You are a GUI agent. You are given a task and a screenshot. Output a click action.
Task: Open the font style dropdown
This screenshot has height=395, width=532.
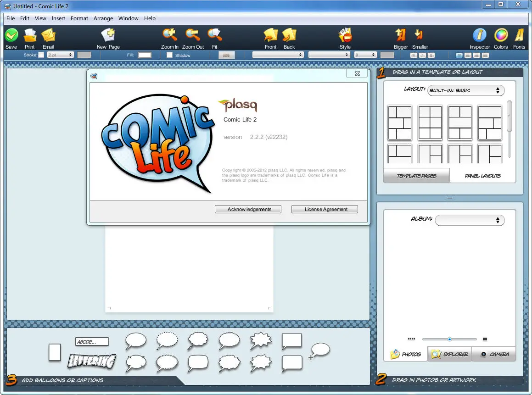coord(329,55)
